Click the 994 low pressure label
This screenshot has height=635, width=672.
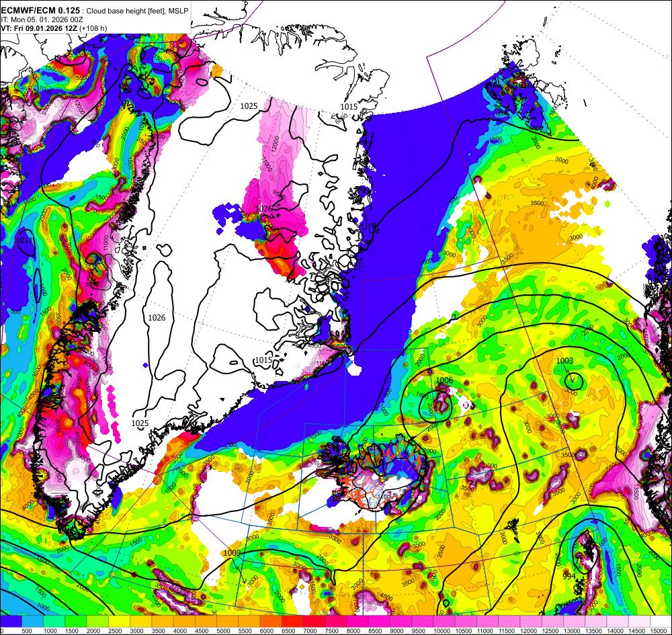pos(569,576)
